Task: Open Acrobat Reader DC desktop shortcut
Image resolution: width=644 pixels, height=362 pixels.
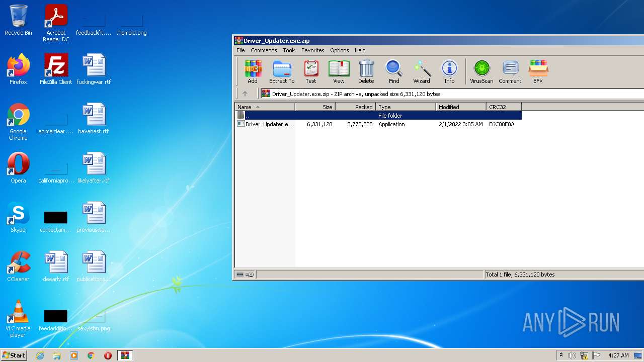Action: (x=56, y=23)
